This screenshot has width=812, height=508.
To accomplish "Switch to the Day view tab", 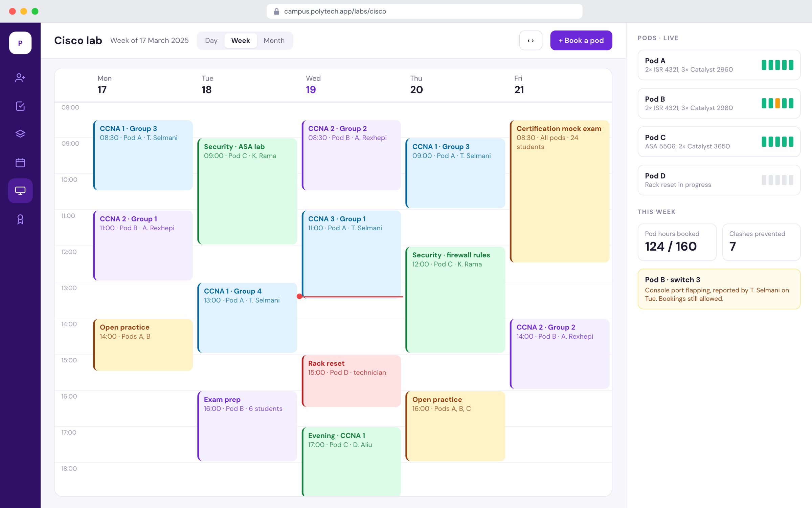I will click(211, 41).
